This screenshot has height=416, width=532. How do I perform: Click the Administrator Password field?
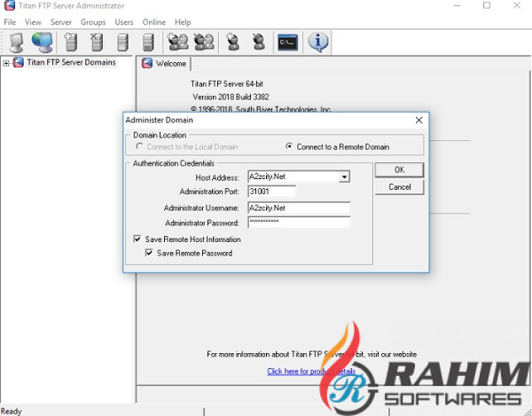299,223
